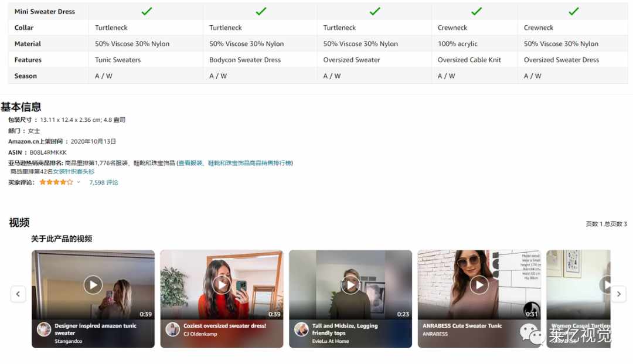Click the 关于此产品的视频 subheading
This screenshot has height=364, width=633.
pos(62,239)
